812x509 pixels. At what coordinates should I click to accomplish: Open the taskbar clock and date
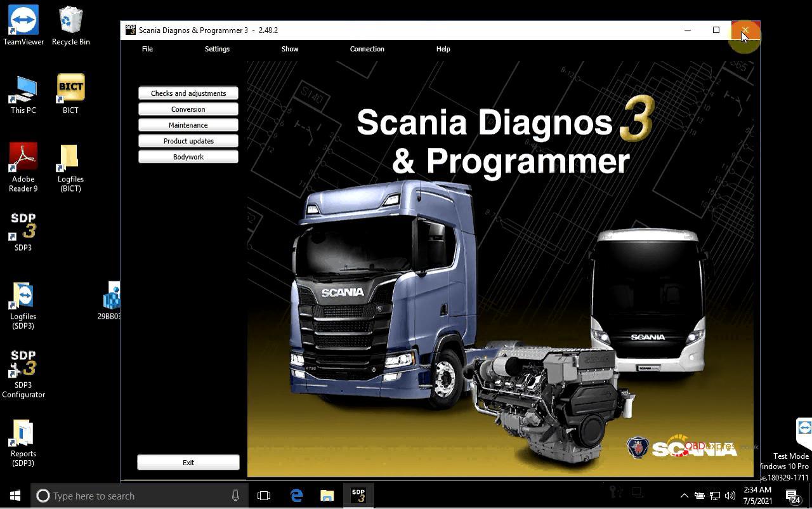click(x=757, y=496)
